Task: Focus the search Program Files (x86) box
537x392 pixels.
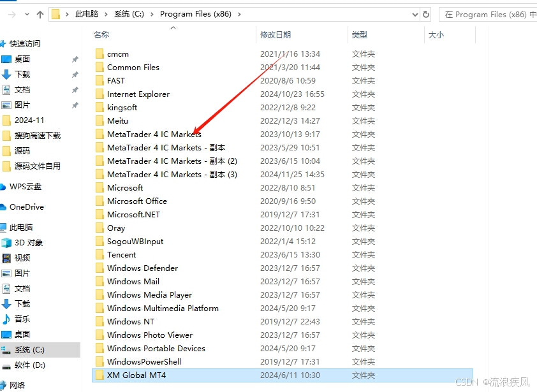Action: click(x=488, y=15)
